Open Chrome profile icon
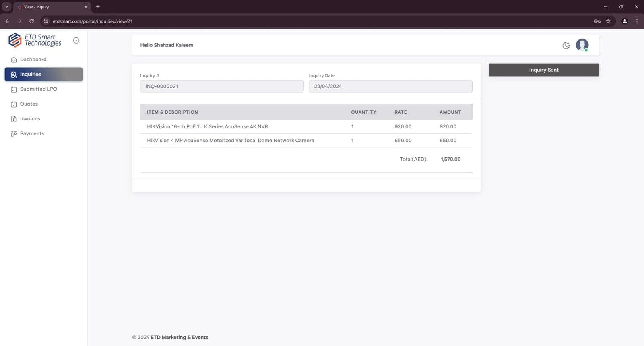644x346 pixels. [625, 21]
